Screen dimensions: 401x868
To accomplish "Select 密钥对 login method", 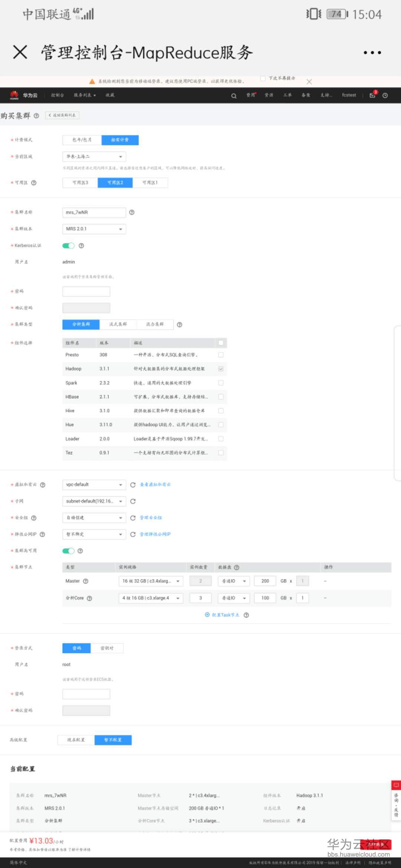I will (x=107, y=648).
